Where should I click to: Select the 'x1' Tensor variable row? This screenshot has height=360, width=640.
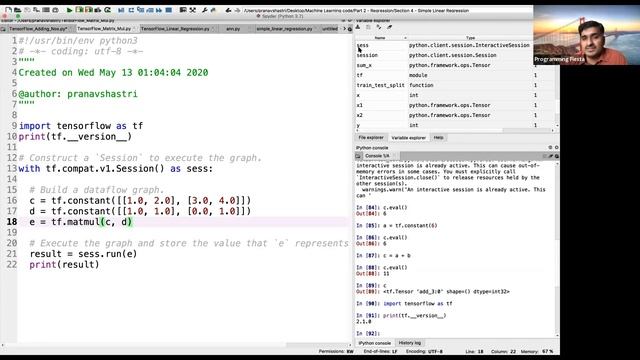click(455, 105)
